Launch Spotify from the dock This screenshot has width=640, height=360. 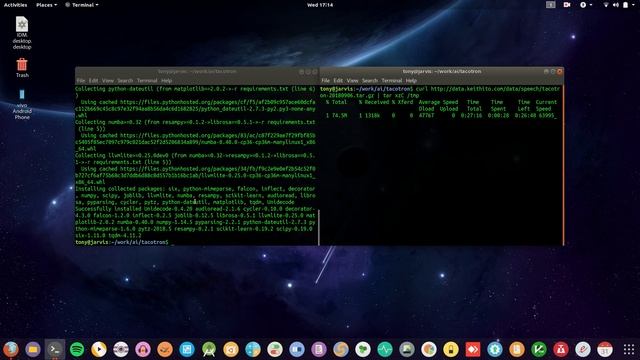(x=77, y=349)
